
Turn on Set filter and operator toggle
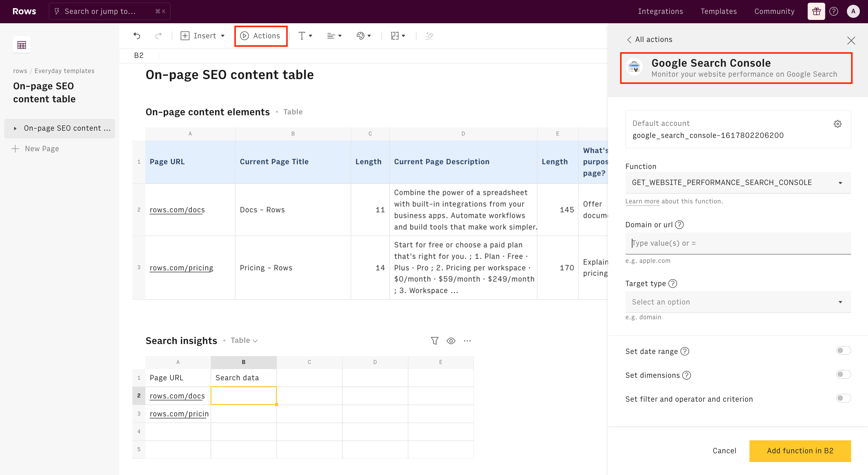(x=843, y=398)
